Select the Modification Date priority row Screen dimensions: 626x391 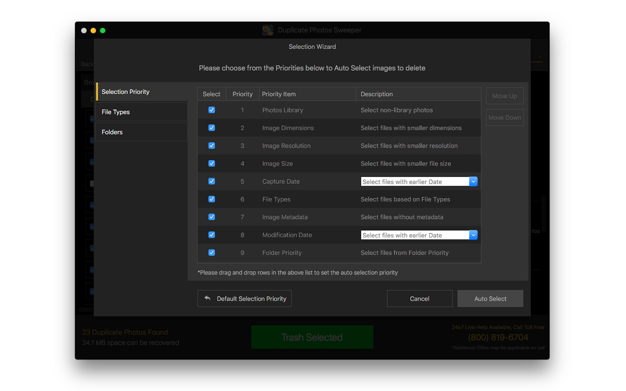339,235
